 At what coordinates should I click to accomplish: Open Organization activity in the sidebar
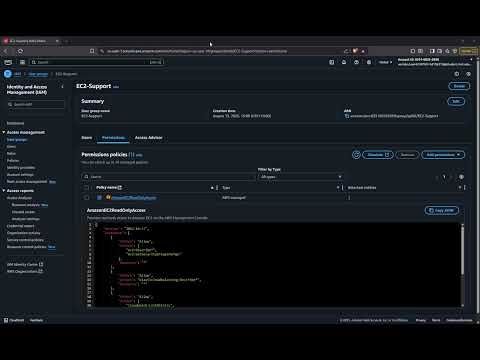23,233
